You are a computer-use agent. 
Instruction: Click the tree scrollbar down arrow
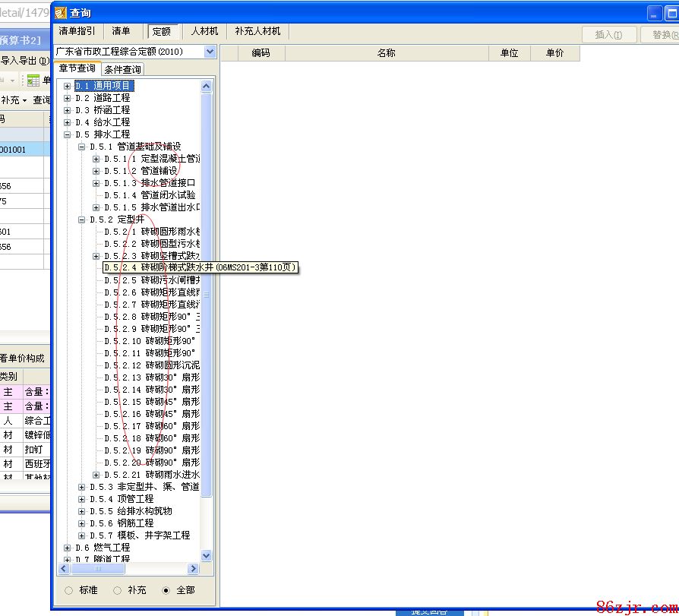[207, 555]
